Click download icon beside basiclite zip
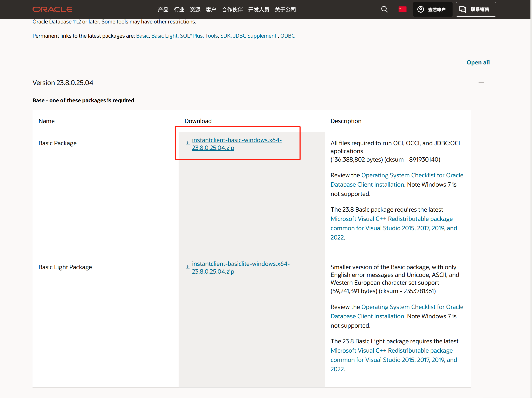The height and width of the screenshot is (398, 532). 188,267
